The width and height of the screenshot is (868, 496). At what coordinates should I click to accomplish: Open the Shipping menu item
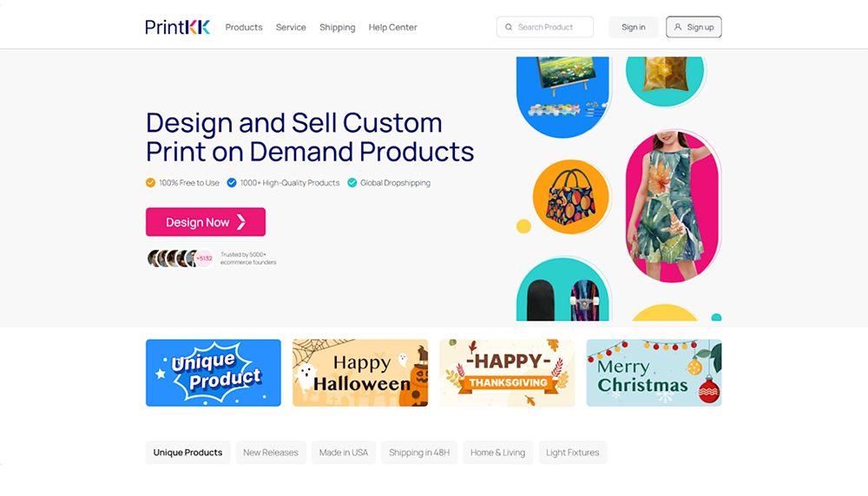[x=337, y=27]
